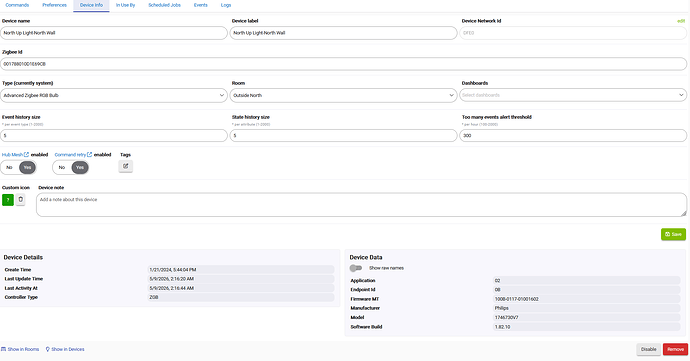Click the Model value 1746730V7
This screenshot has height=361, width=690.
pyautogui.click(x=587, y=317)
